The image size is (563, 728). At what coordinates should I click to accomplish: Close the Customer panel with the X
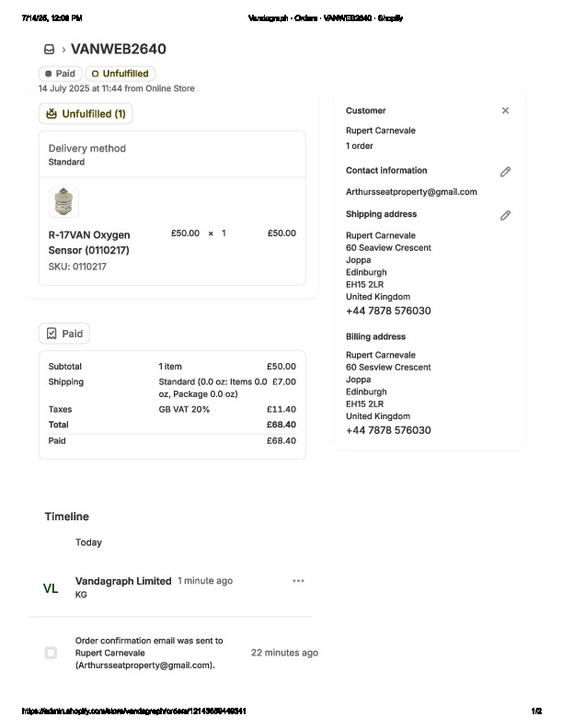pos(505,110)
